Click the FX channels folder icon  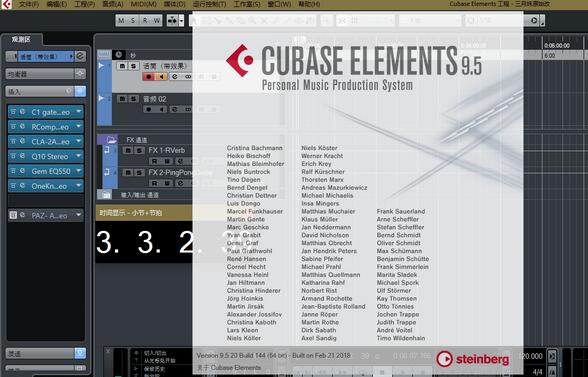point(111,140)
